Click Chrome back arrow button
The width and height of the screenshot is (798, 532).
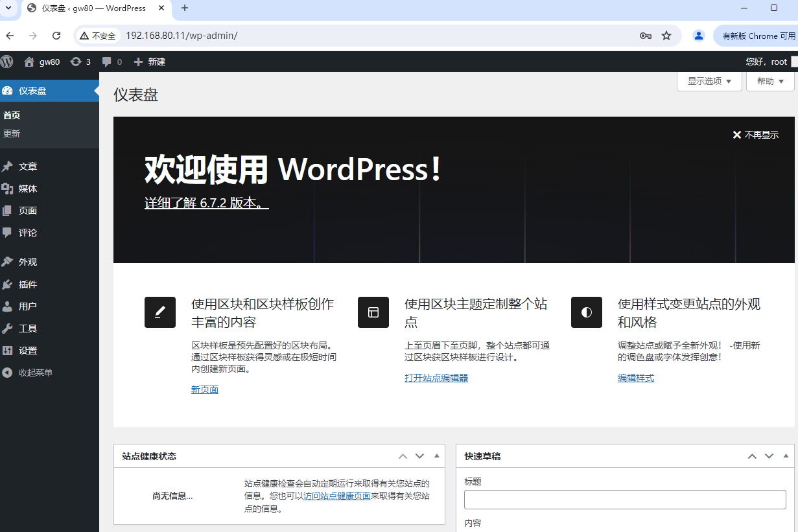pos(10,36)
